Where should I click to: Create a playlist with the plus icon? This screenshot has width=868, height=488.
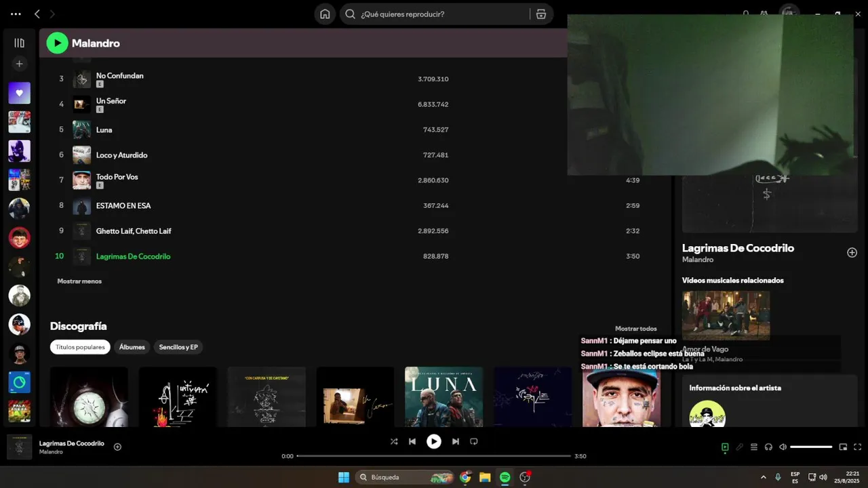[19, 64]
